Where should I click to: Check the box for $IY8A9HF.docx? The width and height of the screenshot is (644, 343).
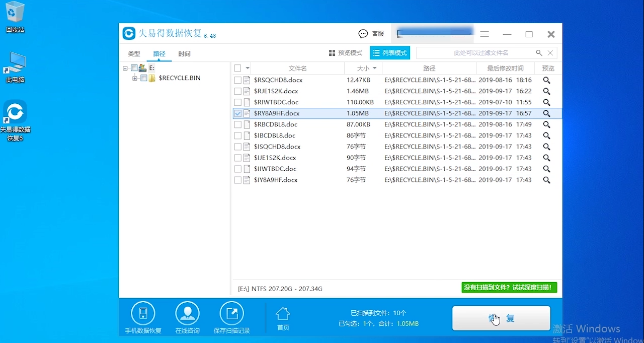[237, 180]
